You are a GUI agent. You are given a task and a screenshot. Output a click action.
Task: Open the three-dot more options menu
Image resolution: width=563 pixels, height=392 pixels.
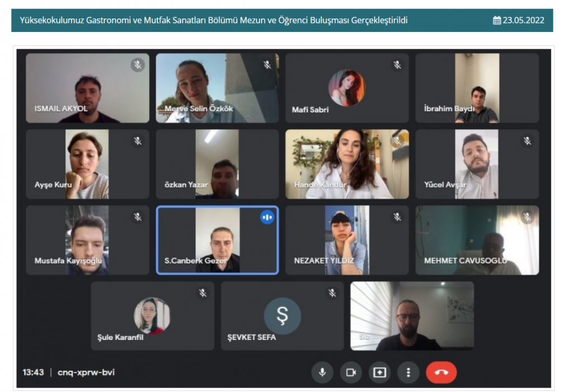[408, 372]
